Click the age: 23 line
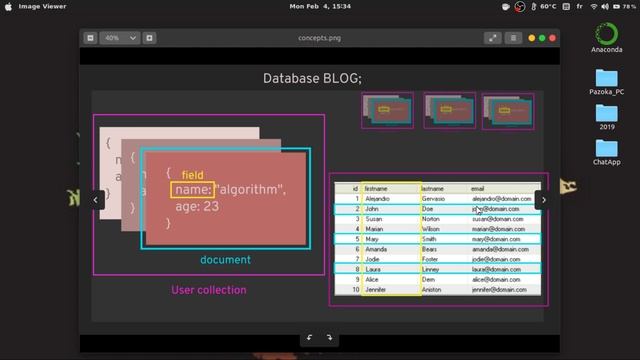The image size is (640, 360). pyautogui.click(x=197, y=207)
